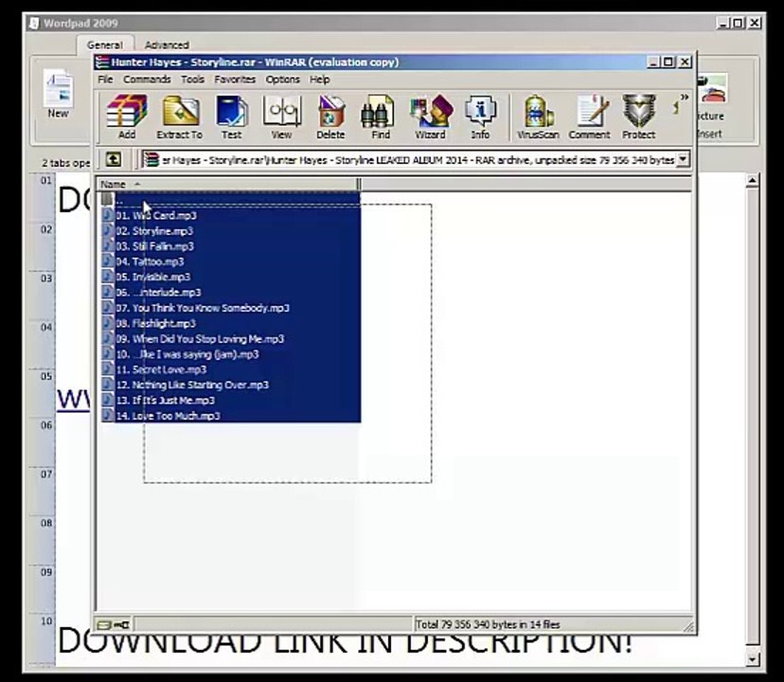
Task: Open the Commands menu
Action: 147,80
